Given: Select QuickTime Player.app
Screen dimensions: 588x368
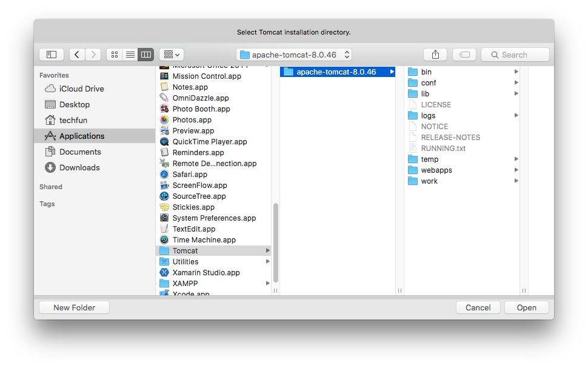Looking at the screenshot, I should (x=214, y=141).
